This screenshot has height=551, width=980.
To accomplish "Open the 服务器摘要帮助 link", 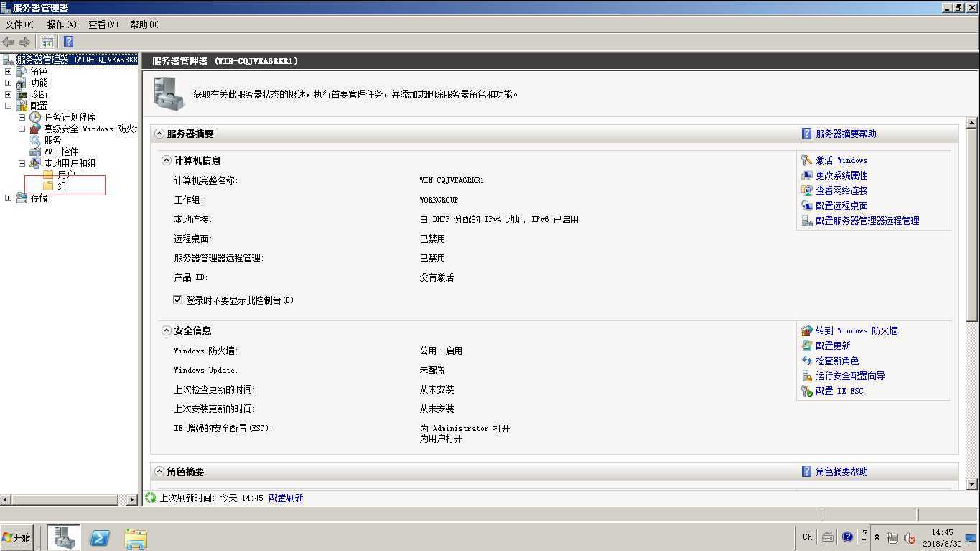I will coord(846,134).
